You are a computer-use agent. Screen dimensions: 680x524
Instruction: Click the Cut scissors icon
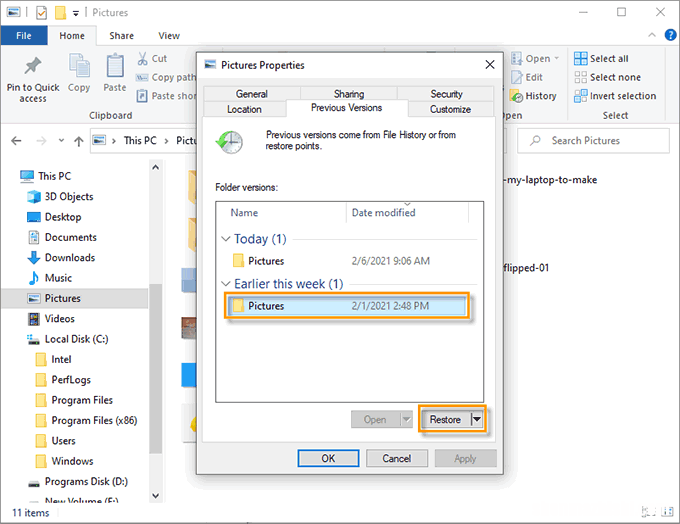point(142,59)
